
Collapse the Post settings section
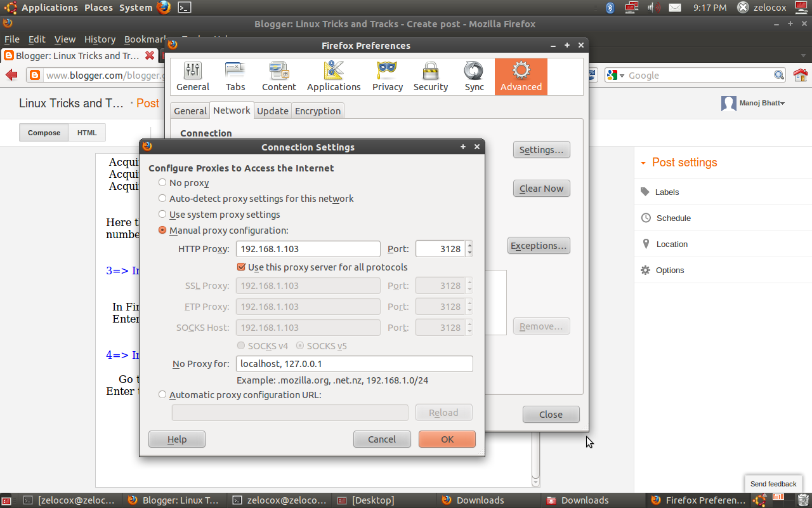(x=643, y=163)
